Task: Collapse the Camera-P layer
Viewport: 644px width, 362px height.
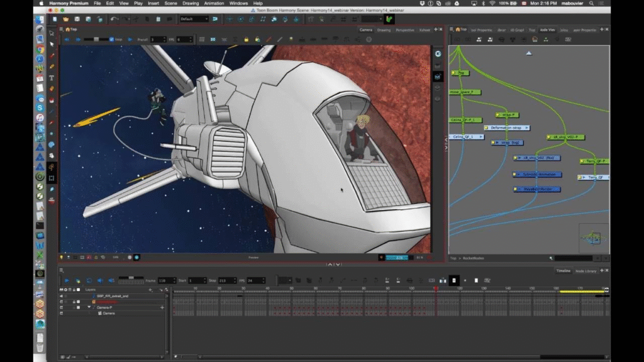Action: click(89, 307)
